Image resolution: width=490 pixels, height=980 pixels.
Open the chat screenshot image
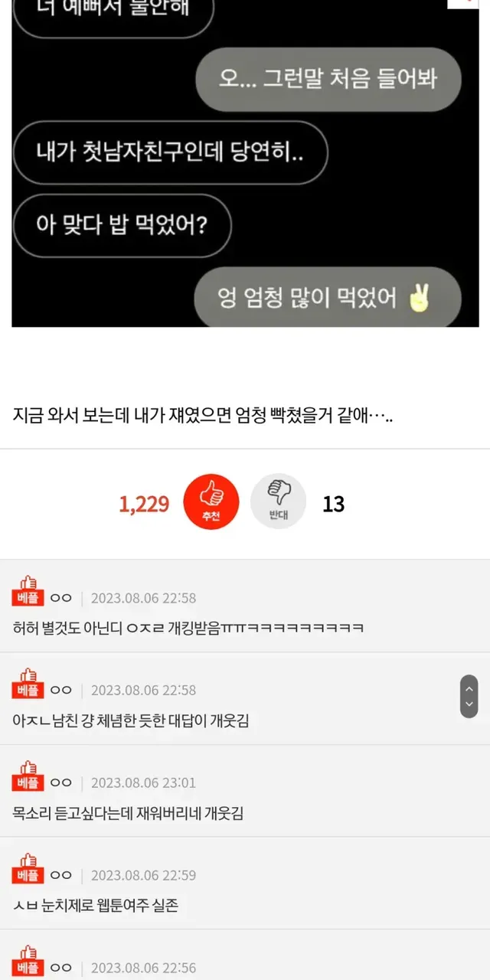[245, 163]
